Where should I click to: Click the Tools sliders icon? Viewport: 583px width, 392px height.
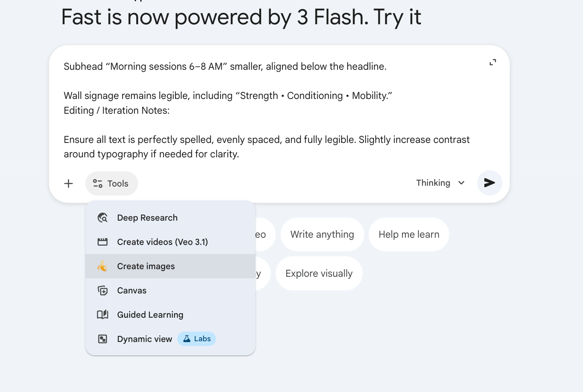click(97, 183)
